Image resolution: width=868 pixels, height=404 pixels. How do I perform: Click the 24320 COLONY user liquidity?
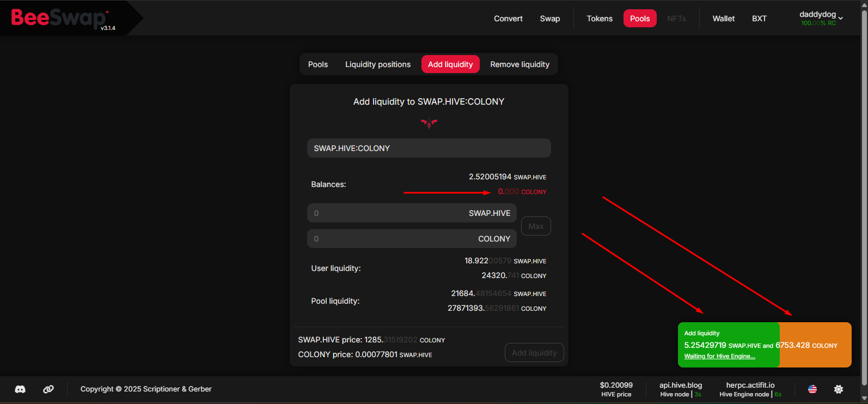(x=514, y=275)
